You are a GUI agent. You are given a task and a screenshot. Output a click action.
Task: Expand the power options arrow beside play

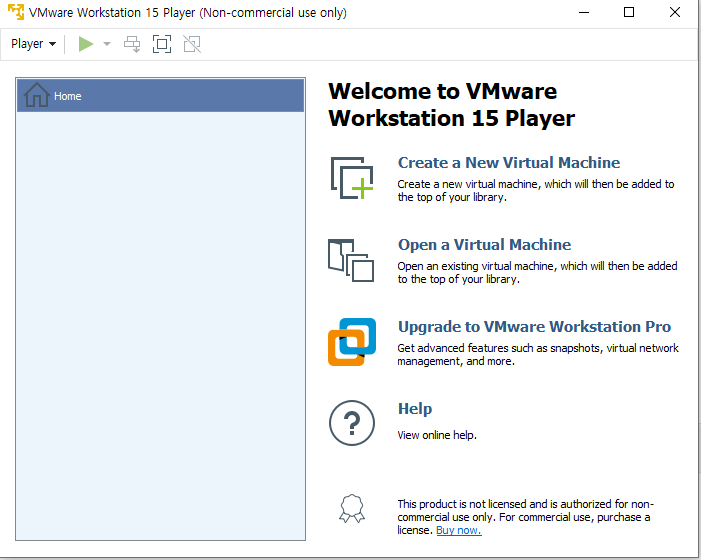(107, 44)
